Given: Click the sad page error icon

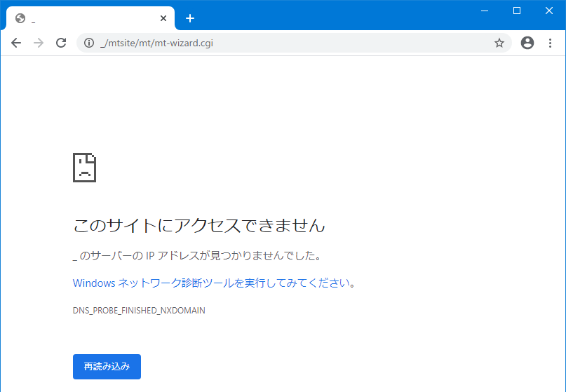Looking at the screenshot, I should [x=84, y=168].
